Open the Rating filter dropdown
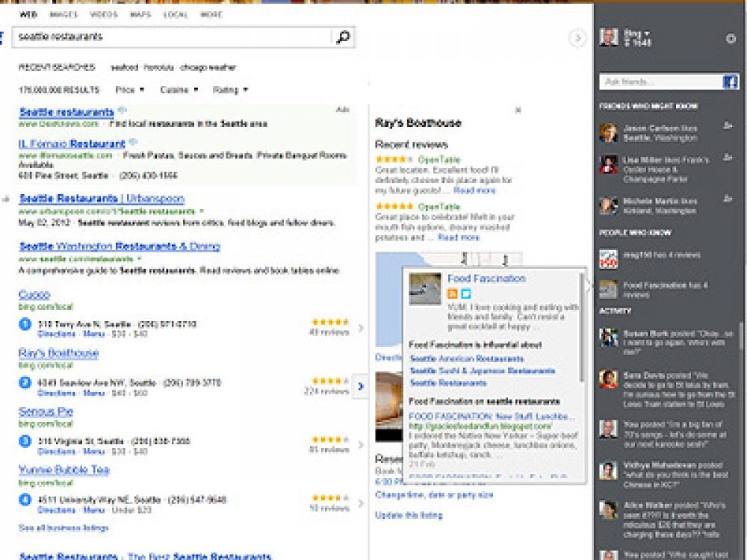Screen dimensions: 747x560 (230, 90)
